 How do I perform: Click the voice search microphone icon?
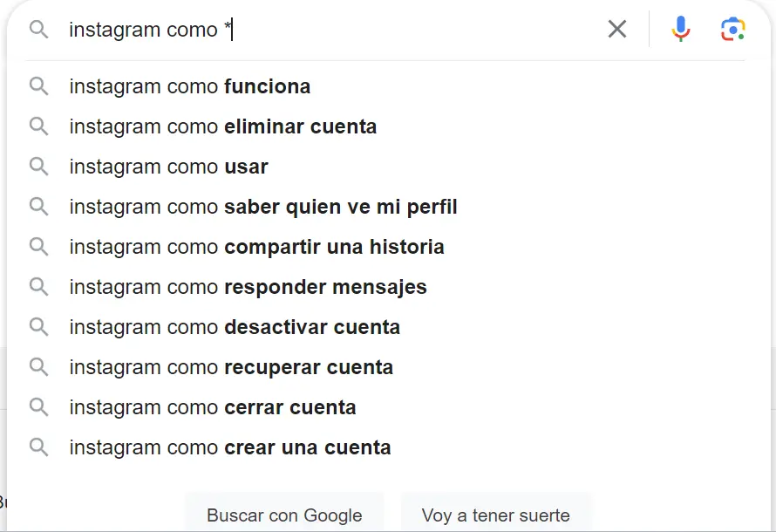[x=681, y=30]
